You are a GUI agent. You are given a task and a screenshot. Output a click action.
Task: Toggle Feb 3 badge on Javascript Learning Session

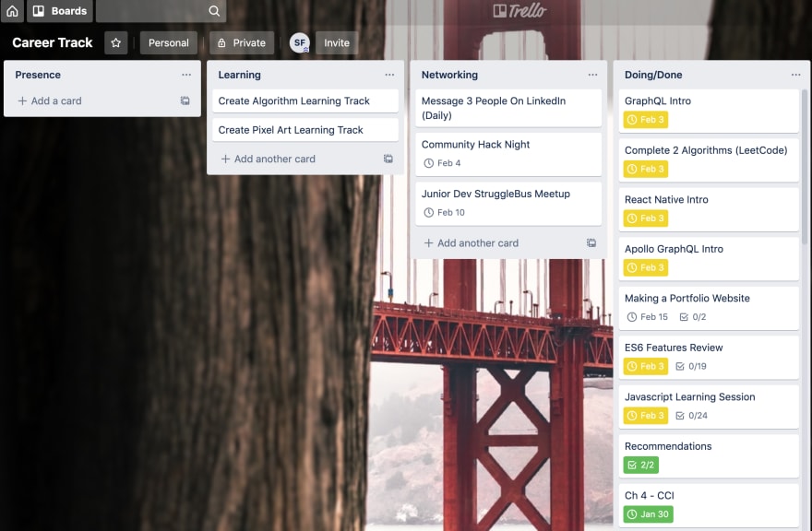(646, 415)
